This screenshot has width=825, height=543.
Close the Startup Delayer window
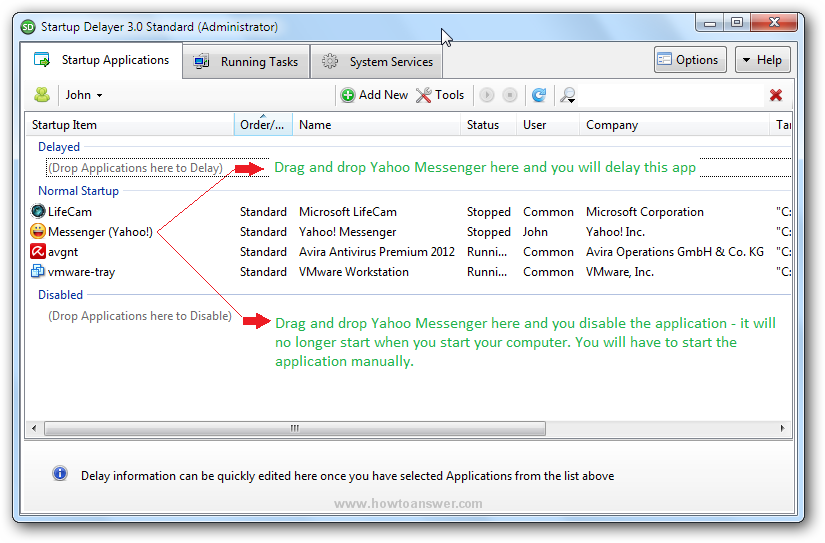774,23
